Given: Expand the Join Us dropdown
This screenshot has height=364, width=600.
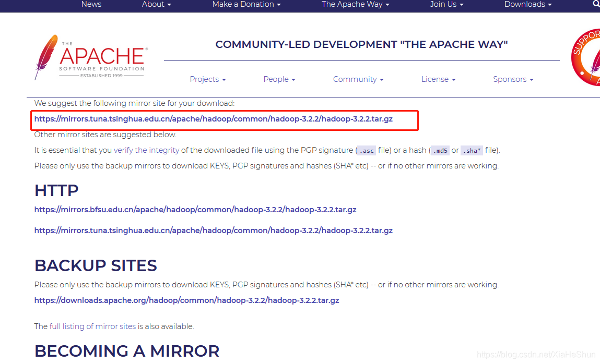Looking at the screenshot, I should click(x=446, y=4).
